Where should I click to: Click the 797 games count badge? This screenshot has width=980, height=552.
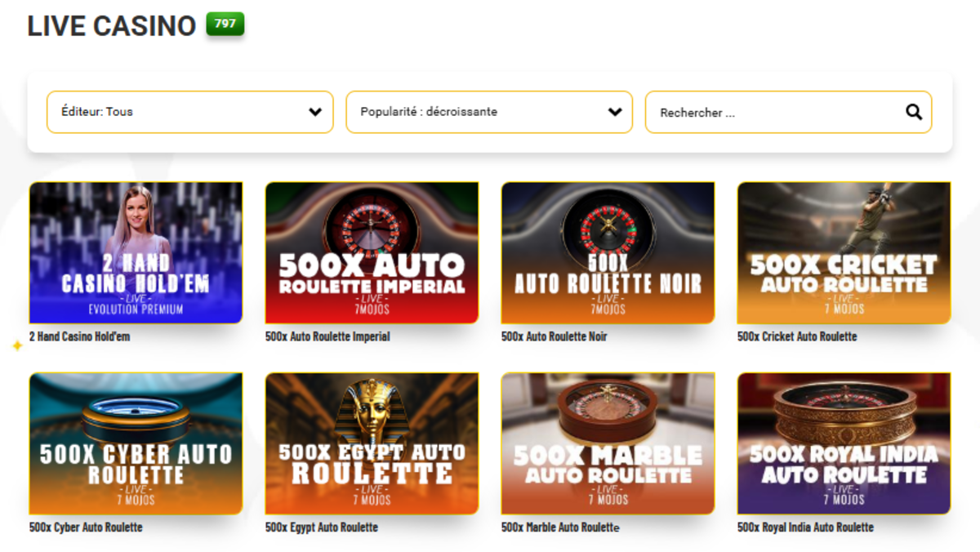click(225, 24)
